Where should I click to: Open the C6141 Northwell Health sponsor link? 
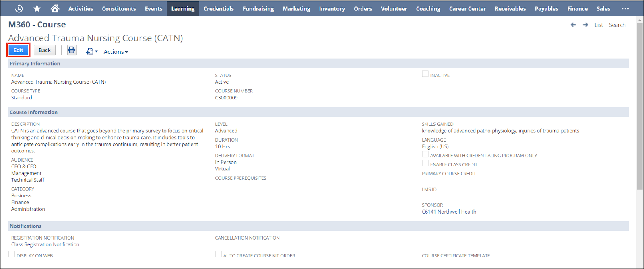pos(449,212)
